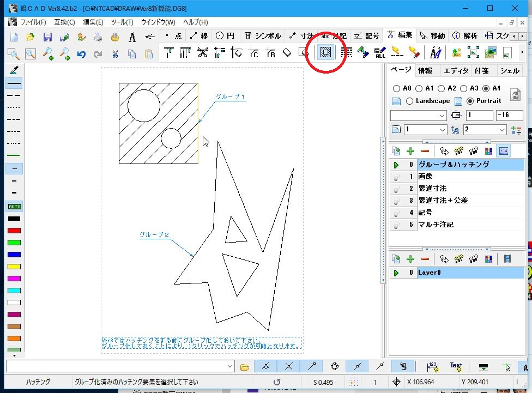Pick the yellow color swatch
The width and height of the screenshot is (532, 393).
[14, 267]
